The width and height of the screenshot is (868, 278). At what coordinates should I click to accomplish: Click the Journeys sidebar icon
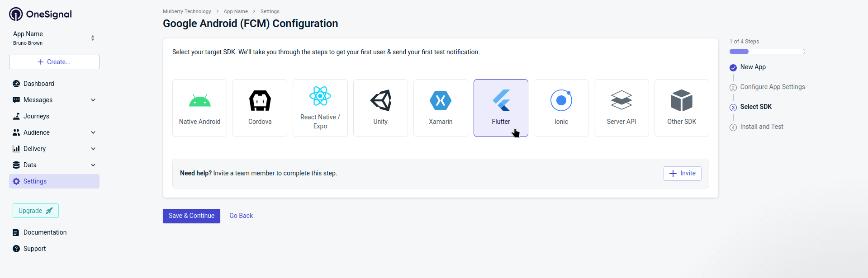point(16,116)
